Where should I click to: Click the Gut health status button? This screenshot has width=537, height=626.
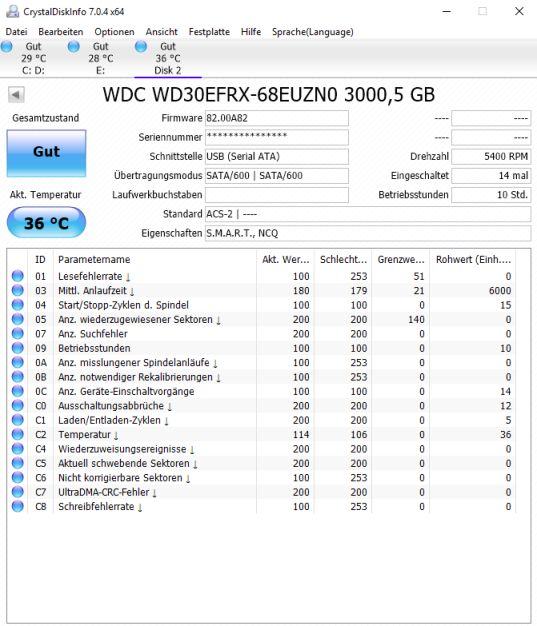[46, 153]
